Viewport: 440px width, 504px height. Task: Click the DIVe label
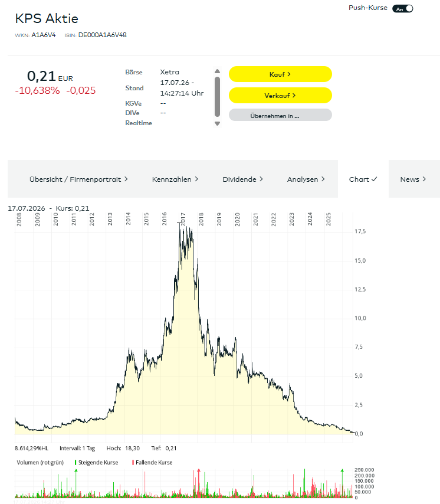pyautogui.click(x=132, y=113)
